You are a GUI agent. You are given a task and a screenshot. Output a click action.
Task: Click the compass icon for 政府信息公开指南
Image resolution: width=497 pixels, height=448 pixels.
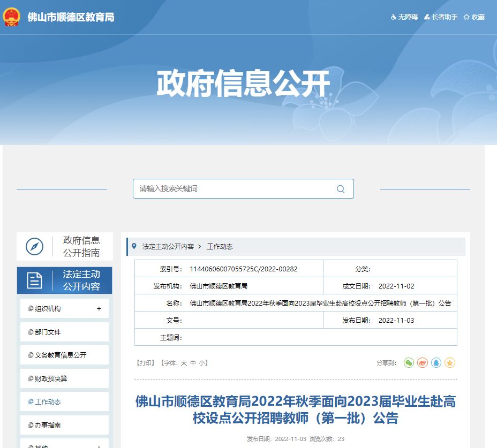coord(35,247)
